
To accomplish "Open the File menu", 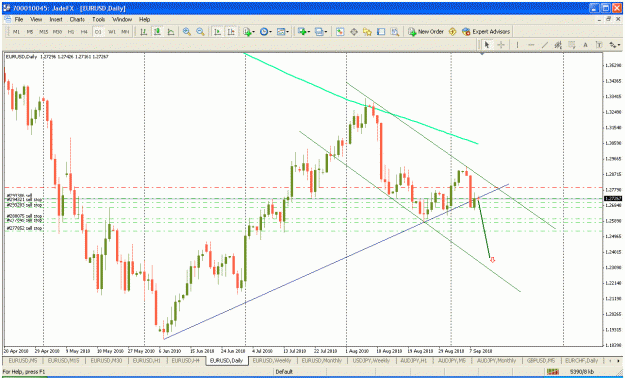I will tap(19, 19).
